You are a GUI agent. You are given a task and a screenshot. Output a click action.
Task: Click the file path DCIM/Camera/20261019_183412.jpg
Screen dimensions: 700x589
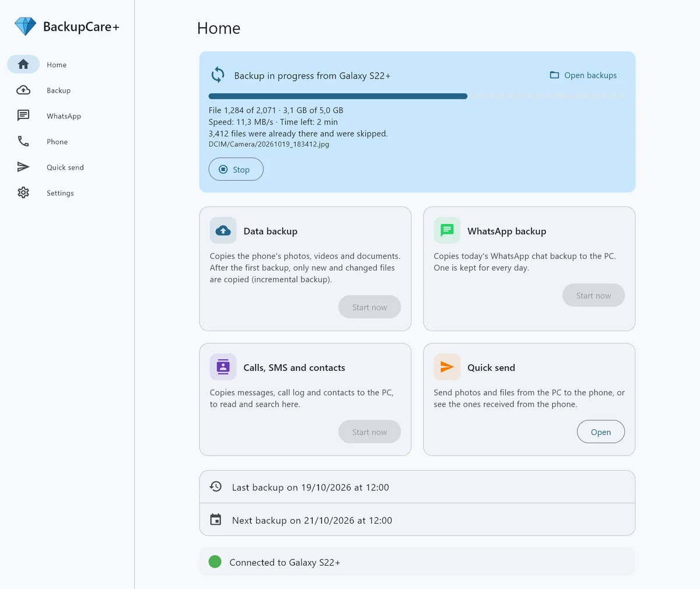pyautogui.click(x=269, y=144)
